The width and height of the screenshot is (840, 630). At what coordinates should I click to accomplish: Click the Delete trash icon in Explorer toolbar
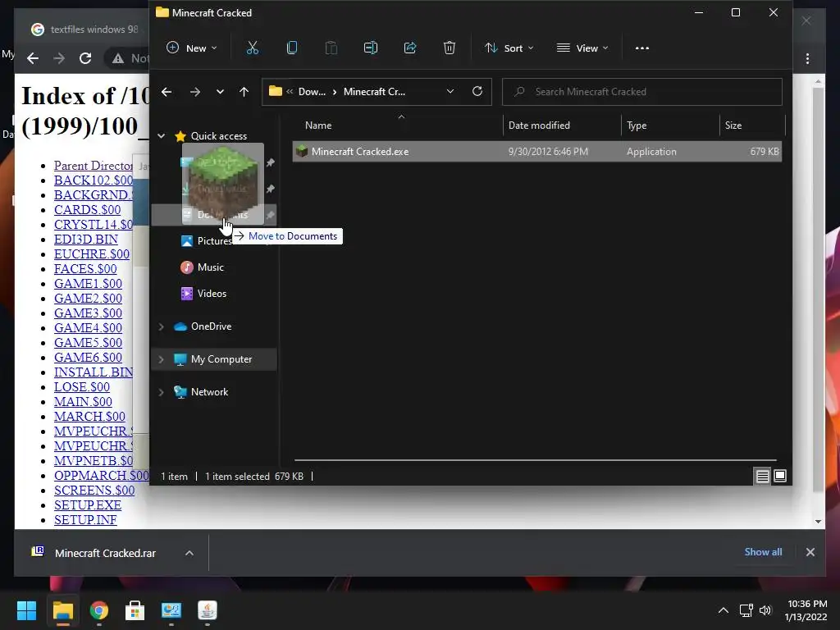click(x=450, y=48)
